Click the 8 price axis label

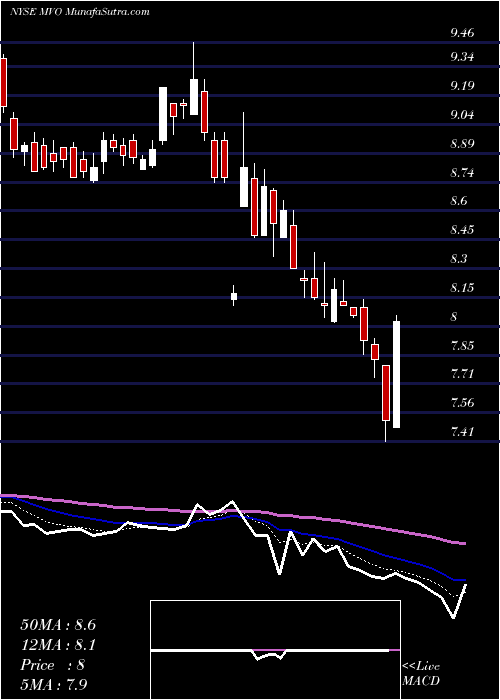pyautogui.click(x=454, y=317)
